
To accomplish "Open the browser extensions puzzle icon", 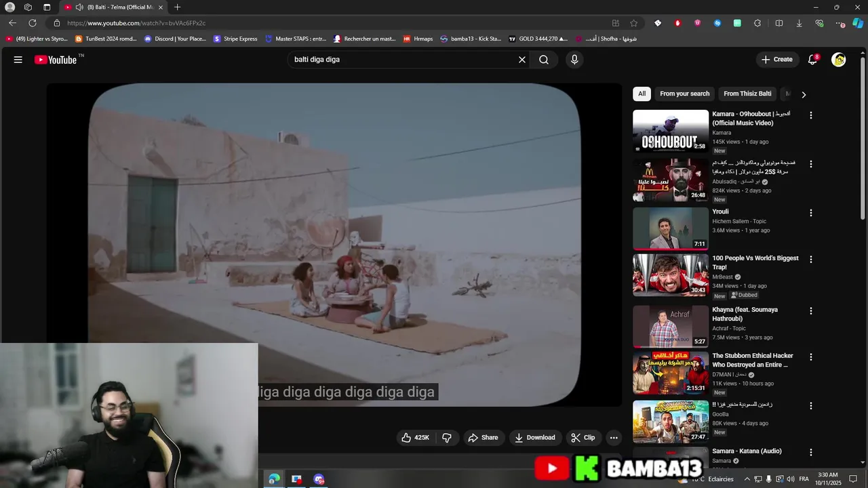I will pos(757,23).
